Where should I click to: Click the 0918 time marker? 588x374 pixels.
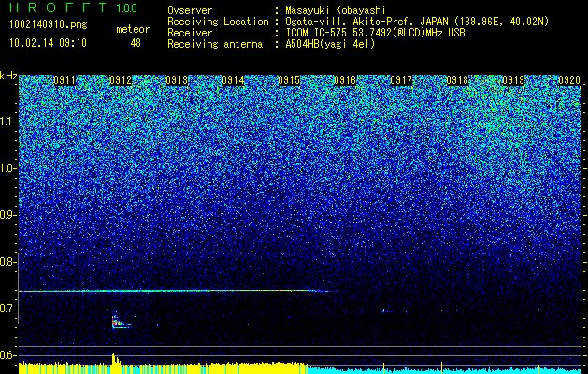point(457,80)
